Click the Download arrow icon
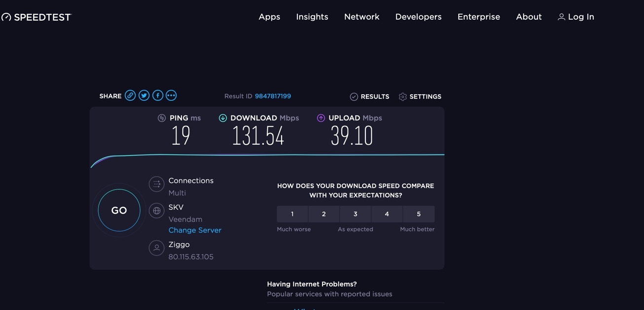Viewport: 644px width, 310px height. point(223,118)
